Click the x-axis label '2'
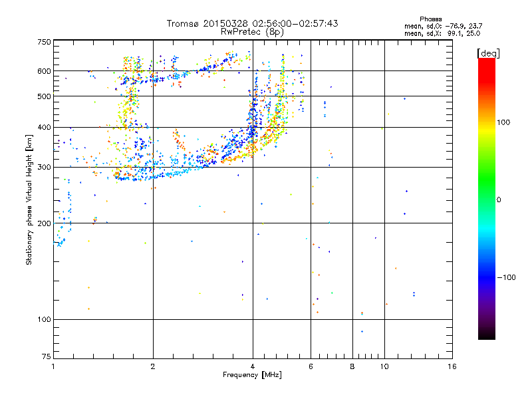Screen dimensions: 532x399 click(x=153, y=366)
